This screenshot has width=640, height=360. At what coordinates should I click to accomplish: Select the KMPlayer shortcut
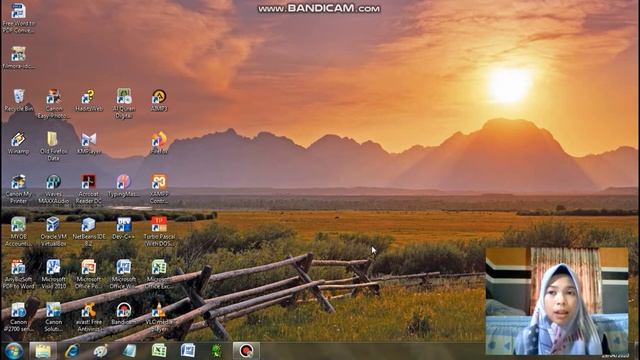point(89,143)
